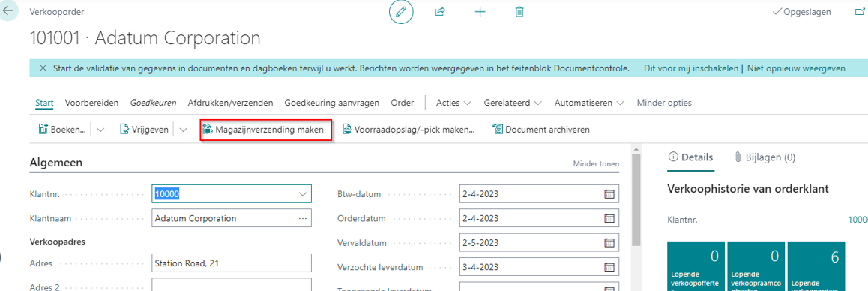This screenshot has width=868, height=291.
Task: Click Voorraadopslag/-pick maken
Action: [x=410, y=130]
